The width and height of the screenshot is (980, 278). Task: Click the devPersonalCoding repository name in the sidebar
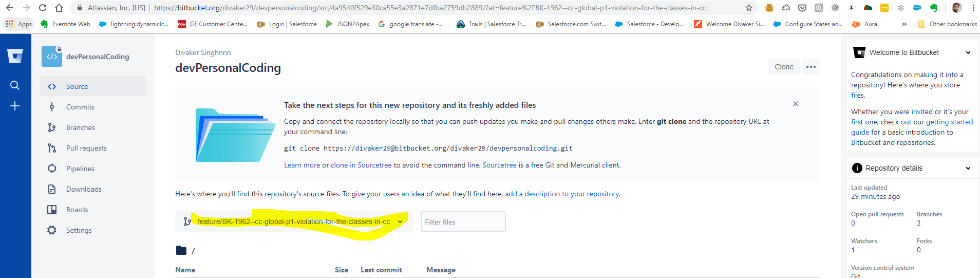(x=98, y=57)
